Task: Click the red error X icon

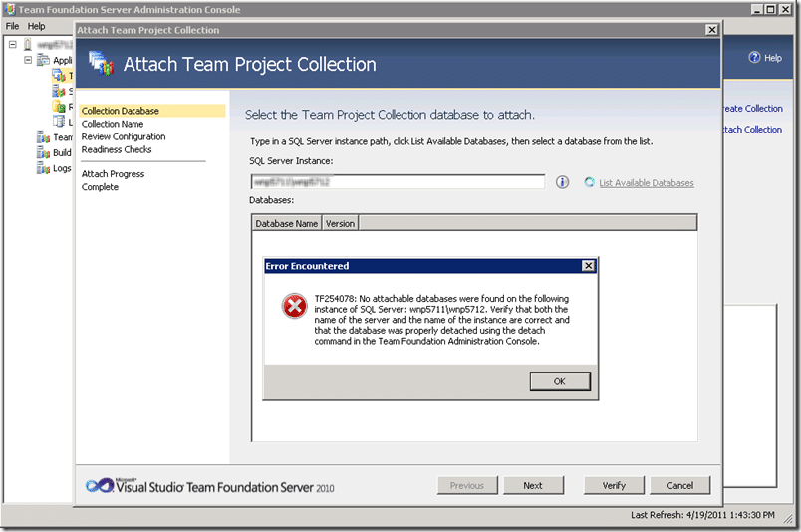Action: tap(294, 306)
